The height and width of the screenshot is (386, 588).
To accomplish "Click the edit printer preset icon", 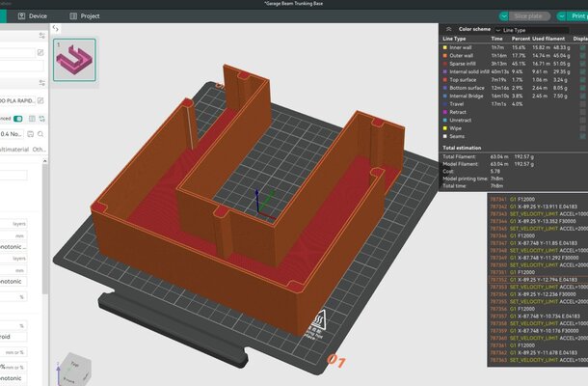I will (40, 52).
